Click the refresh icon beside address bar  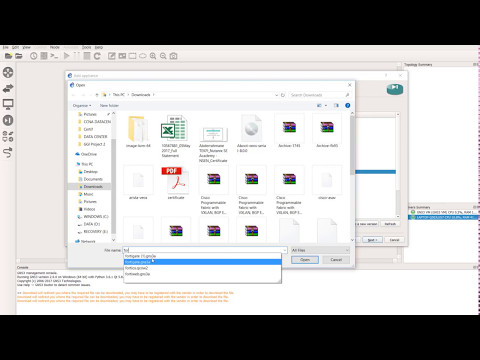click(283, 95)
